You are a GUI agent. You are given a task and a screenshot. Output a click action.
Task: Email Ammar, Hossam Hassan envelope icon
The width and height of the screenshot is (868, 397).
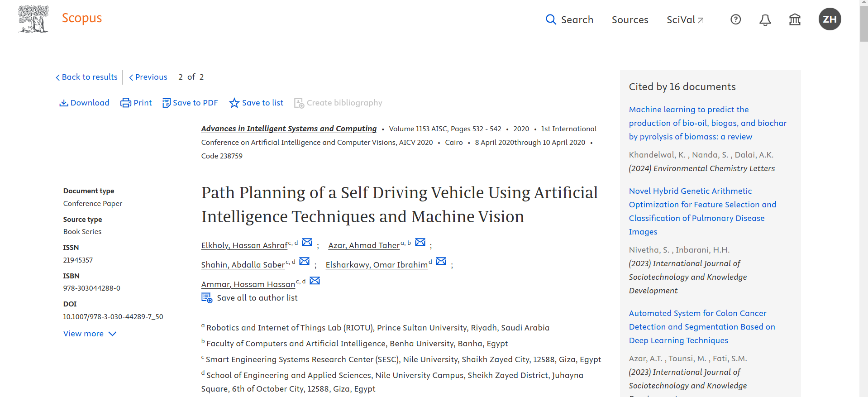[x=315, y=281]
